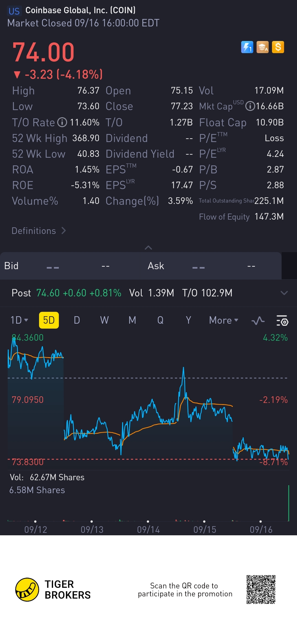Tap the ROE value -5.31%
The width and height of the screenshot is (297, 644).
[x=85, y=185]
